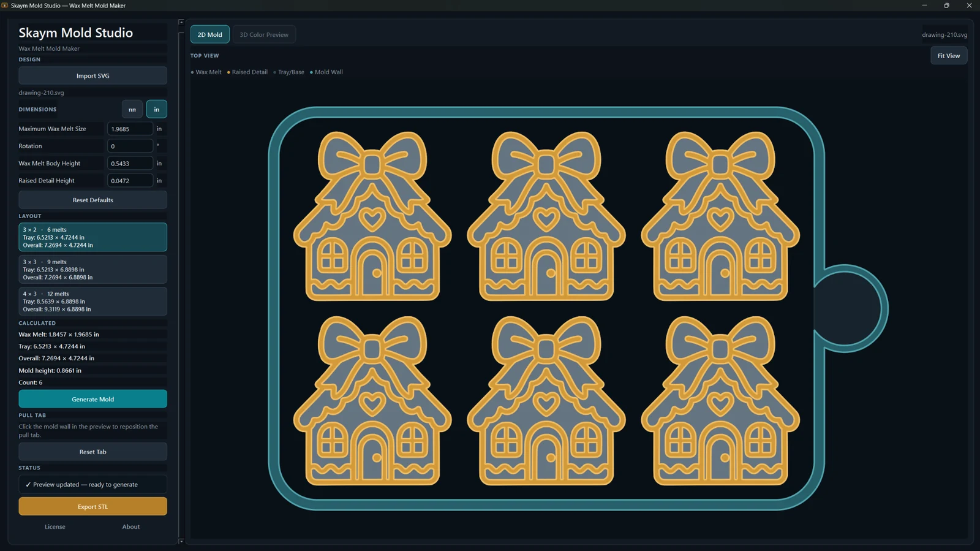Viewport: 980px width, 551px height.
Task: Switch to the 3D Color Preview tab
Action: click(x=264, y=34)
